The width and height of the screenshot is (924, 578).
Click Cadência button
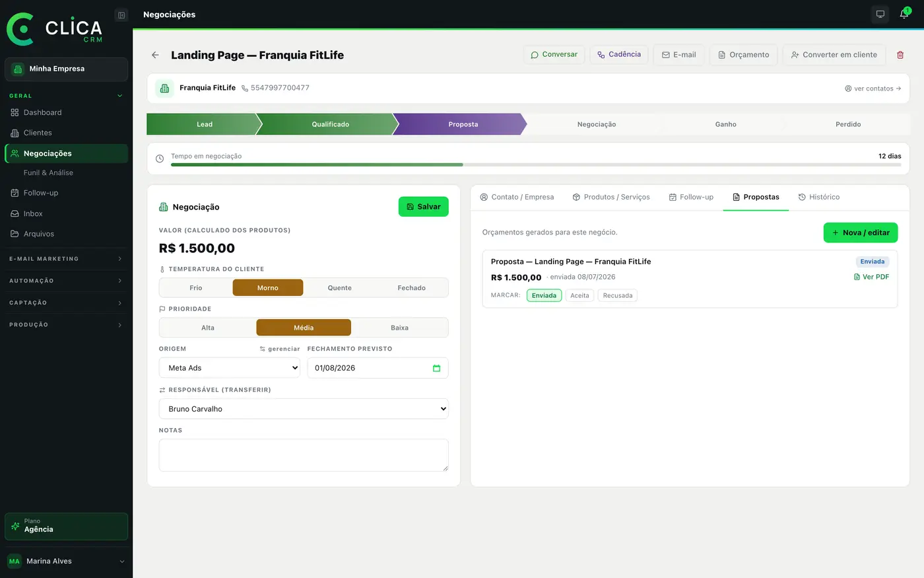pos(619,55)
